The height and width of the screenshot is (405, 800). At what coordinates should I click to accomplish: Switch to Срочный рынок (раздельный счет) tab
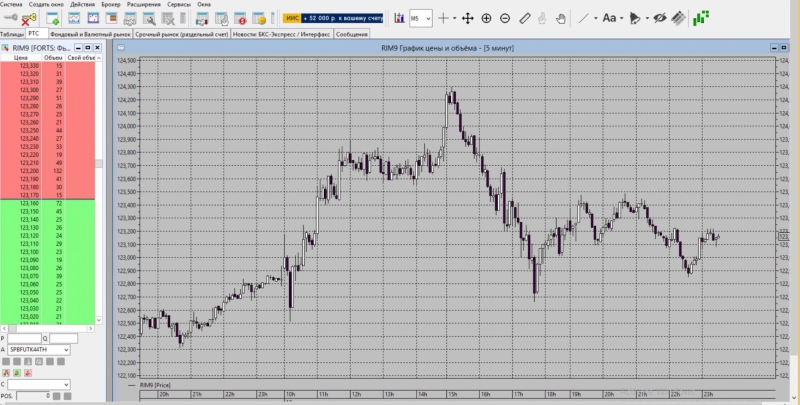point(182,34)
